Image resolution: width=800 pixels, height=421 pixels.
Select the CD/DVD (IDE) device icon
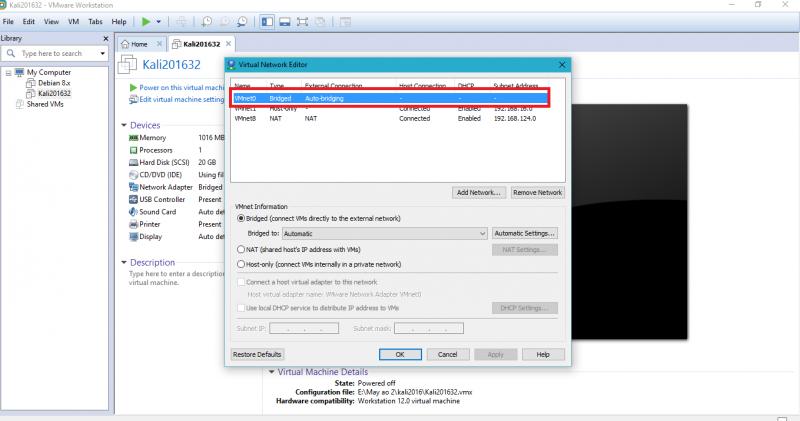133,175
